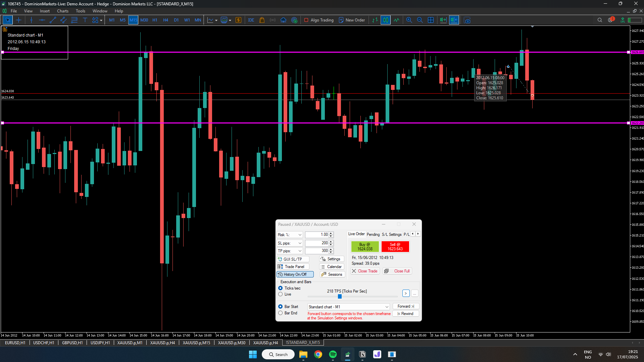Click Sell @ 1623.643 button
Image resolution: width=644 pixels, height=362 pixels.
click(x=395, y=247)
